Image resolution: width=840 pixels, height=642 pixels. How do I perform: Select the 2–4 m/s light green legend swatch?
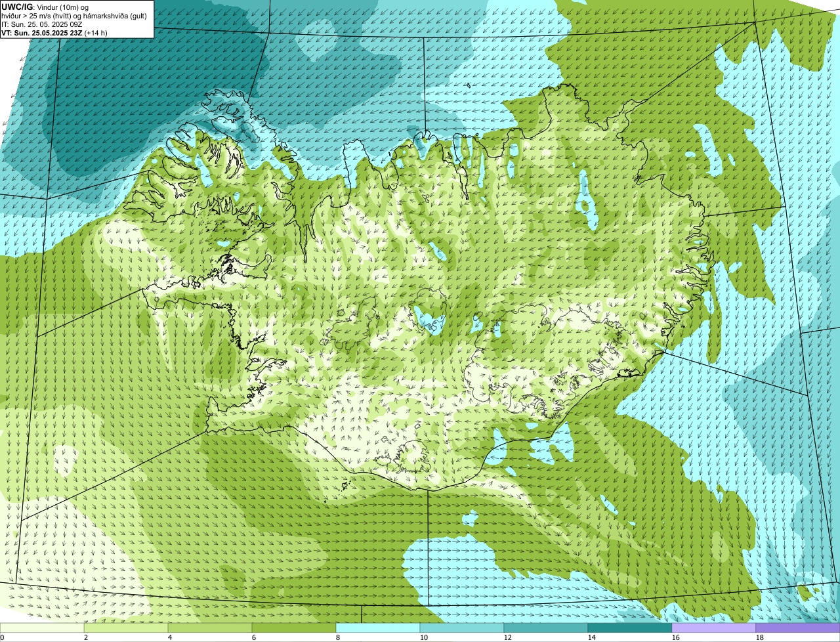click(126, 628)
